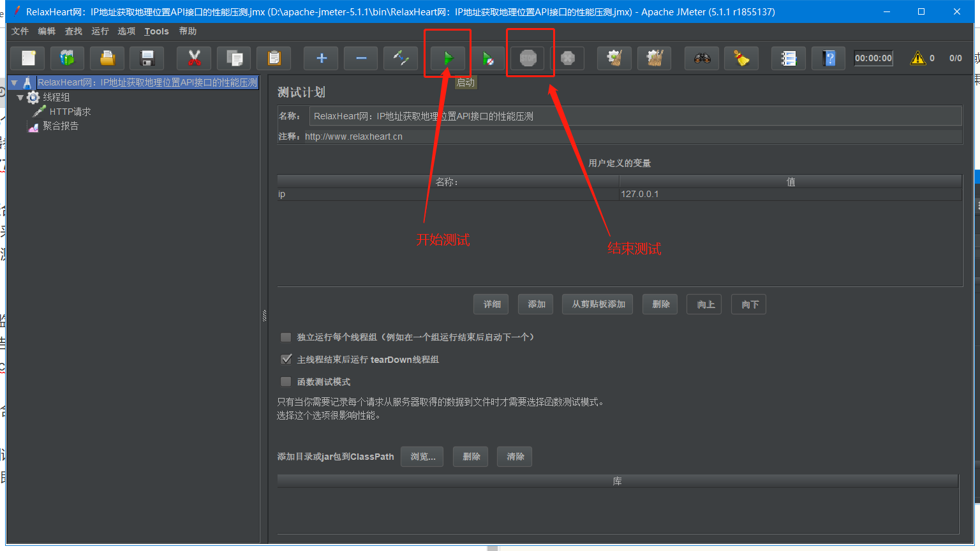Collapse all nodes with minus icon
This screenshot has height=551, width=980.
pos(361,58)
